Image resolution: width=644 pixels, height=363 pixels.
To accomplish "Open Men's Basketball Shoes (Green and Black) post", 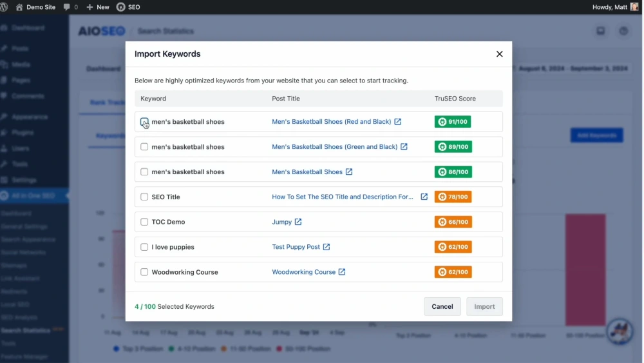I will [x=335, y=147].
